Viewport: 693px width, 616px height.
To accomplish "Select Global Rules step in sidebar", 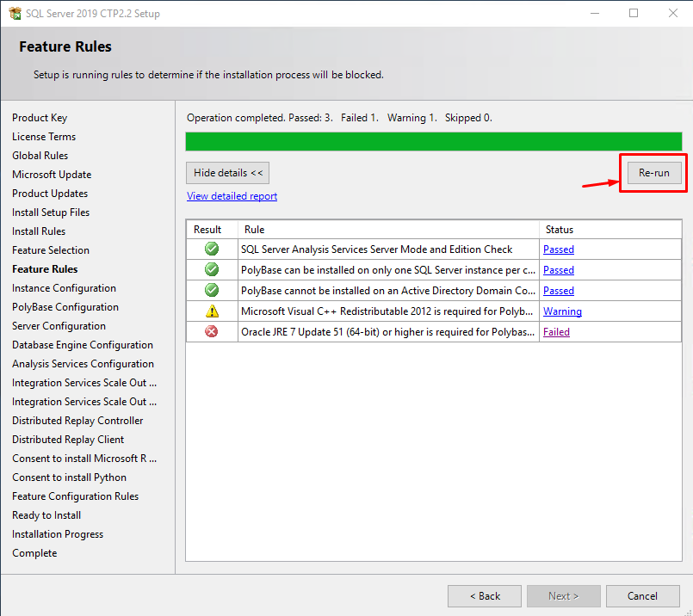I will click(x=40, y=156).
